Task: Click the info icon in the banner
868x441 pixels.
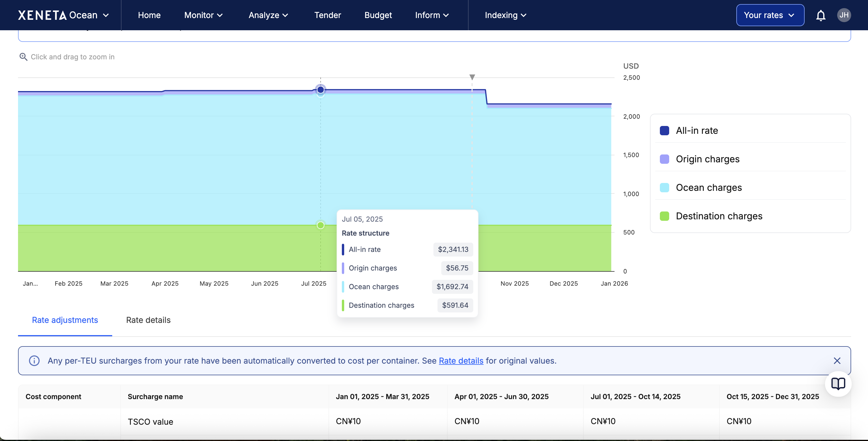Action: pos(34,361)
